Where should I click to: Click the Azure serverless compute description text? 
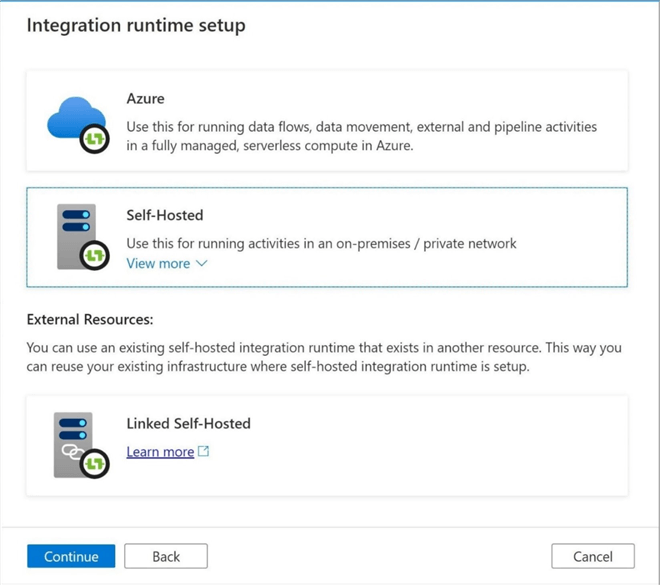click(361, 136)
